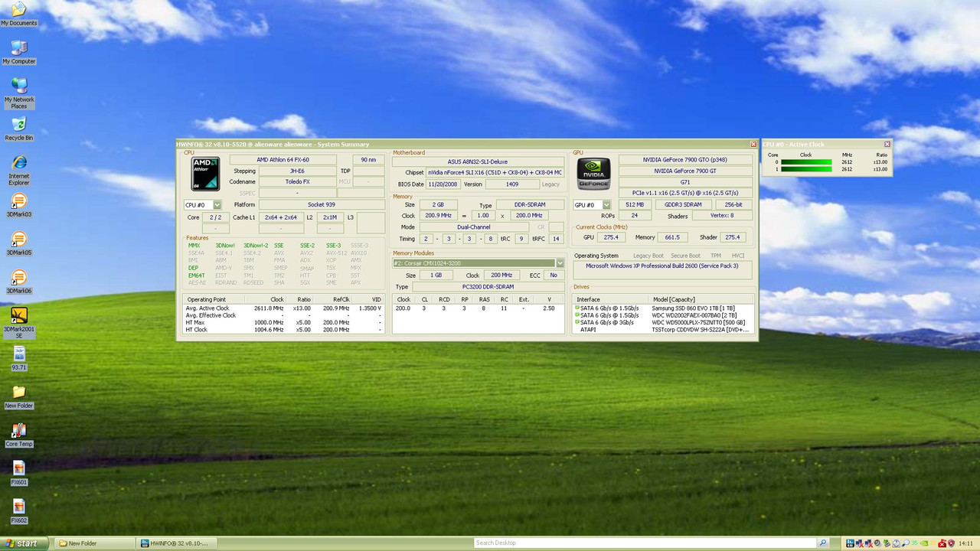Open the volume tray icon
This screenshot has height=551, width=980.
[877, 543]
